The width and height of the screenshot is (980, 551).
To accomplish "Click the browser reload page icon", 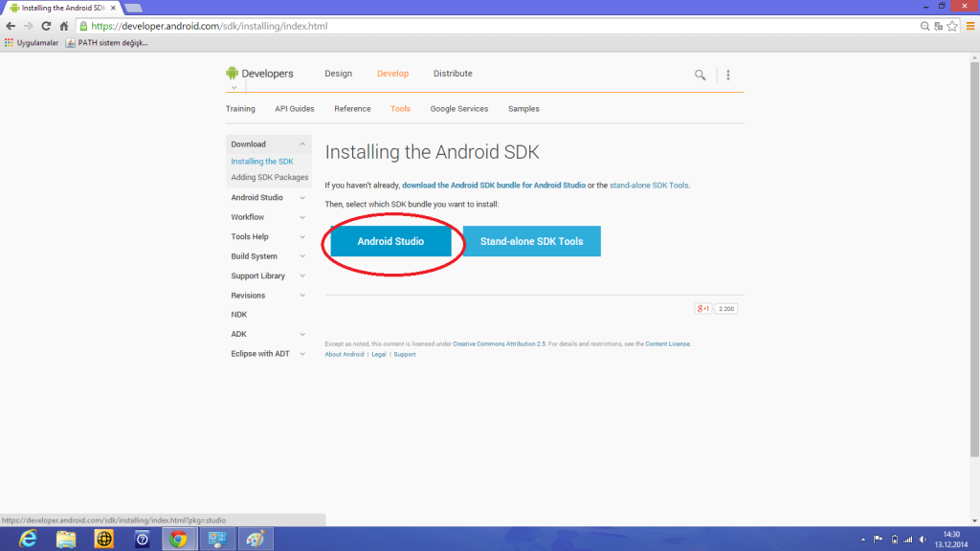I will click(x=46, y=26).
